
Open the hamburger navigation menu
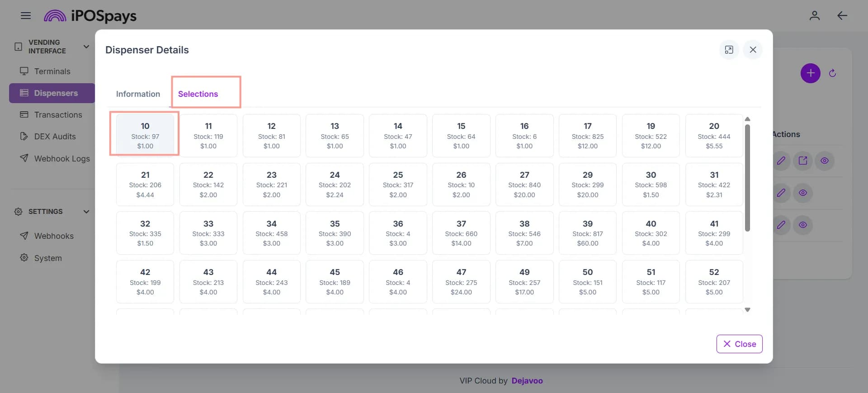[x=26, y=16]
